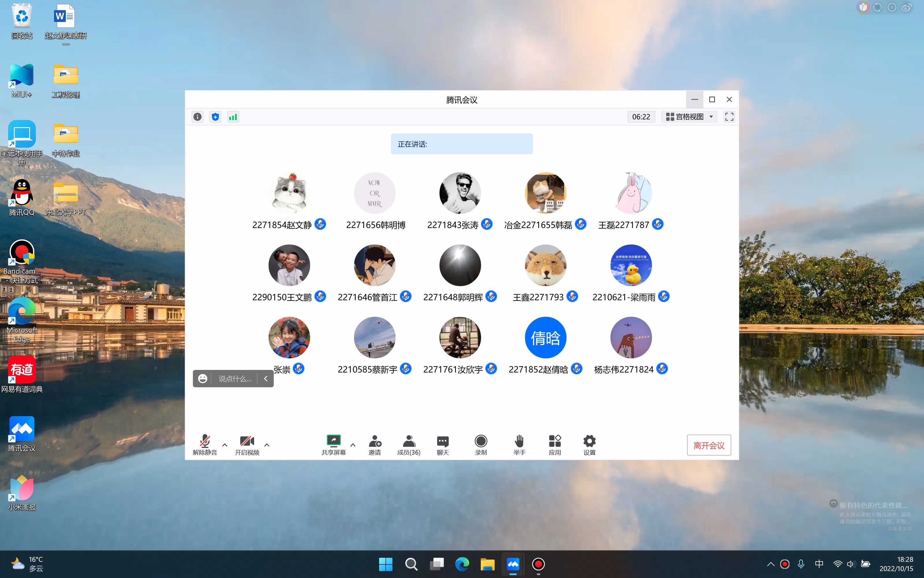Open the blue security shield icon
This screenshot has width=924, height=578.
[x=215, y=117]
